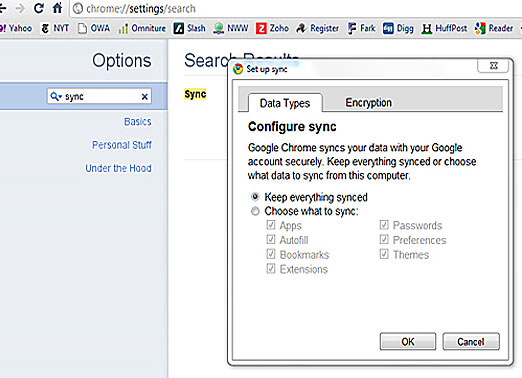Go to the home page icon

[x=57, y=8]
